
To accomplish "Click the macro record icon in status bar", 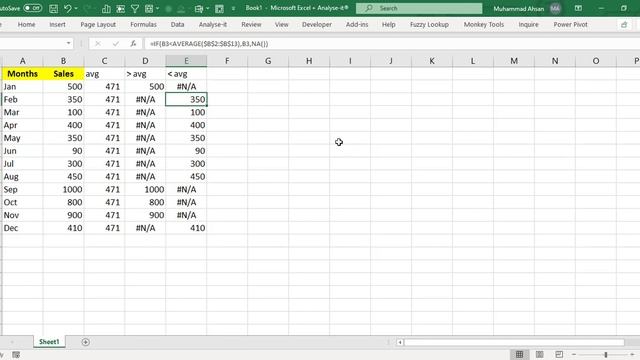I will 16,355.
